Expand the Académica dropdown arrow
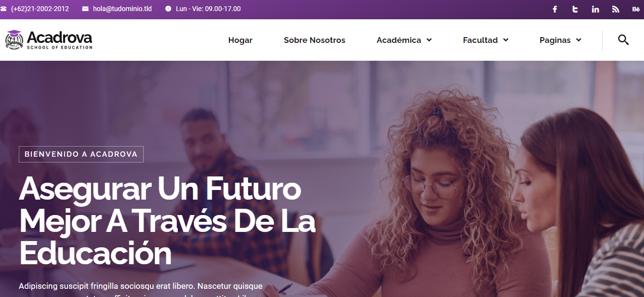644x297 pixels. pos(429,40)
